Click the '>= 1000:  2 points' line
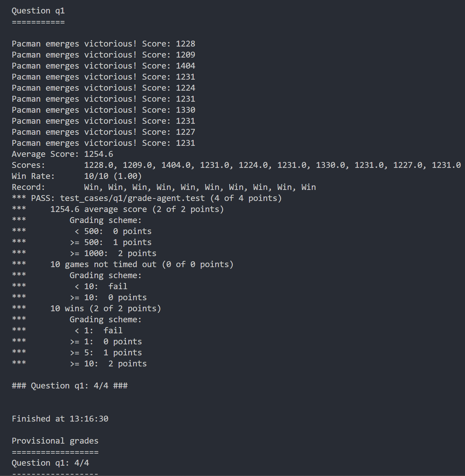Screen dimensions: 465x476 coord(113,253)
